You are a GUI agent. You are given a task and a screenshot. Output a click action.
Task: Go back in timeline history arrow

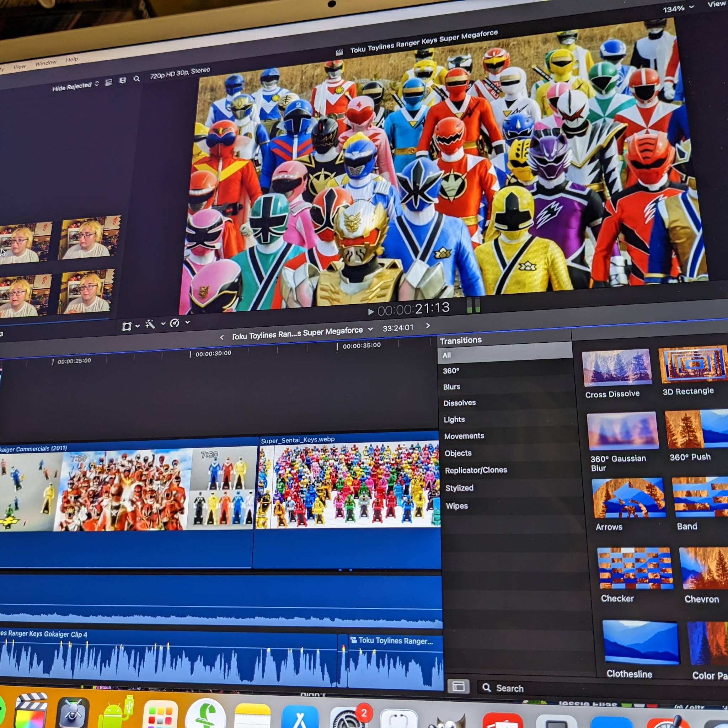(222, 337)
